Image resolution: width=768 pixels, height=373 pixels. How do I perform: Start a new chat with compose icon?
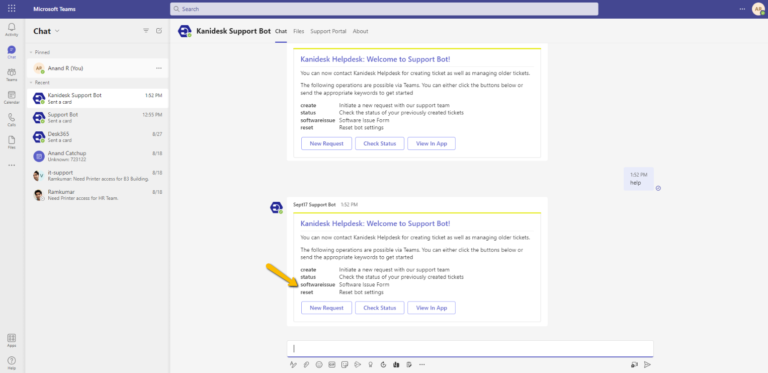click(159, 31)
